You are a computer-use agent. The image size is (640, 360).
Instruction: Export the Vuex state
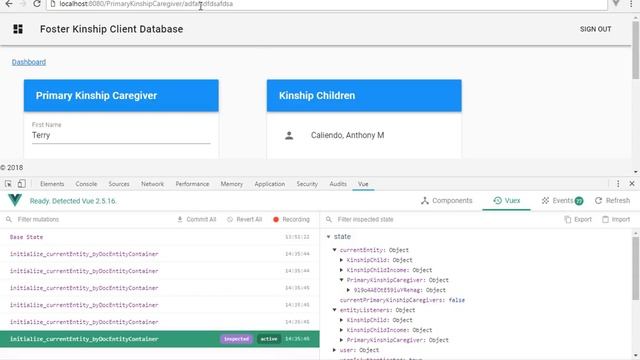578,219
